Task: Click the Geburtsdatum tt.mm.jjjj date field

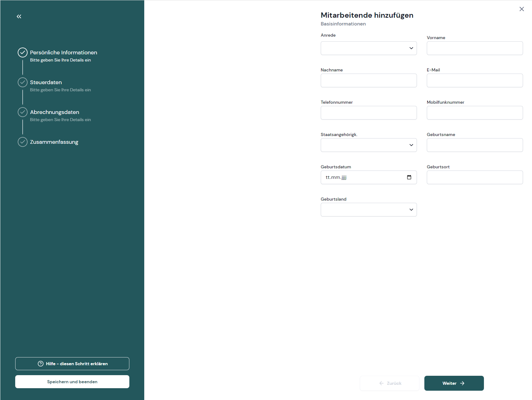Action: [369, 177]
